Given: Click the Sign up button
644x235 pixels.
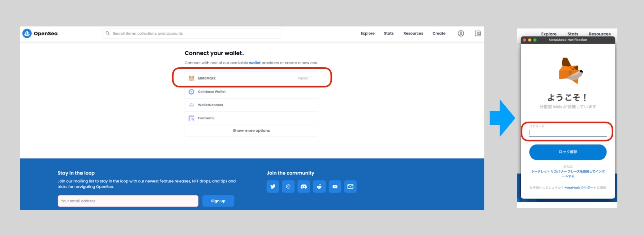Looking at the screenshot, I should click(x=218, y=201).
